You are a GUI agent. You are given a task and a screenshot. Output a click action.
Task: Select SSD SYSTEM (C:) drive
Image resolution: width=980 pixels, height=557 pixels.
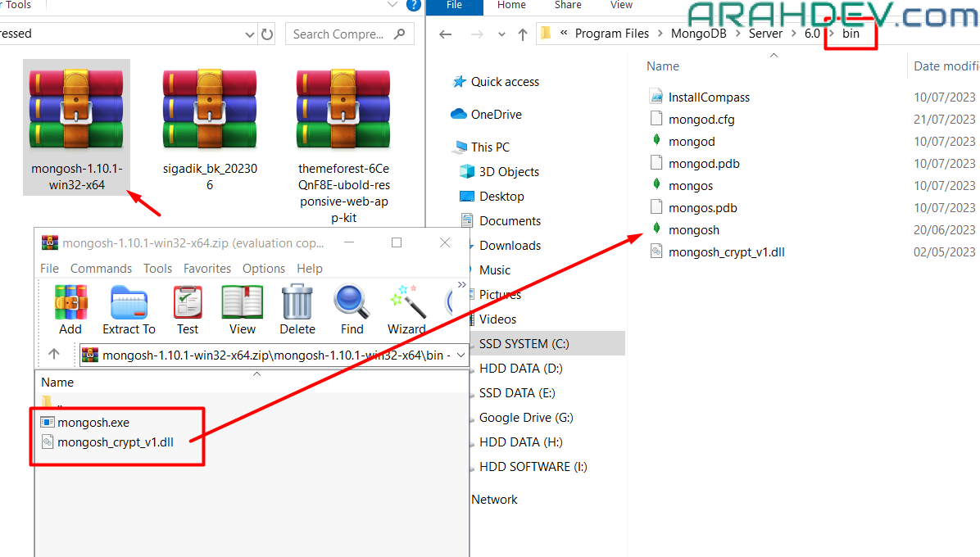coord(524,344)
